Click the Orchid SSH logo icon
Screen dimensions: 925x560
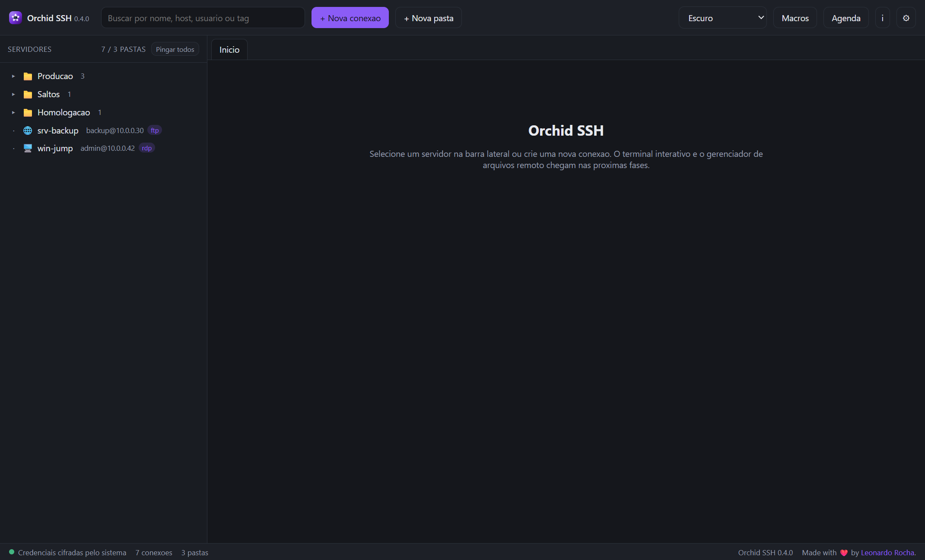coord(16,18)
